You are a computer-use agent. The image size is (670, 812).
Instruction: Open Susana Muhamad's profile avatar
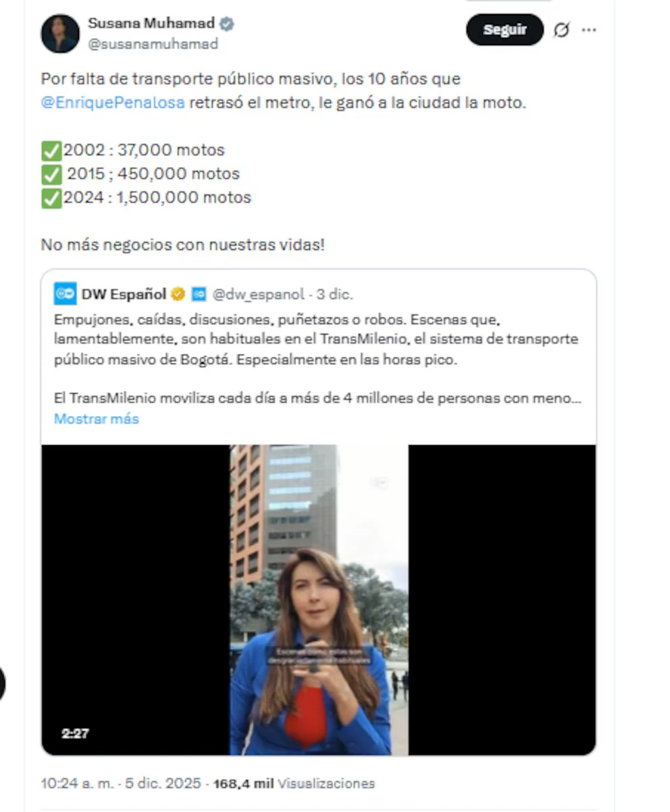pyautogui.click(x=60, y=34)
